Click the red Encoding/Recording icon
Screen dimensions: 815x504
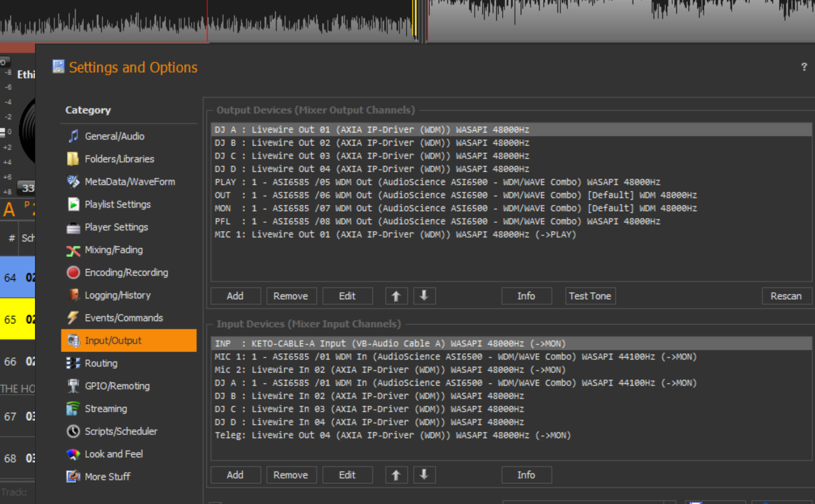73,272
